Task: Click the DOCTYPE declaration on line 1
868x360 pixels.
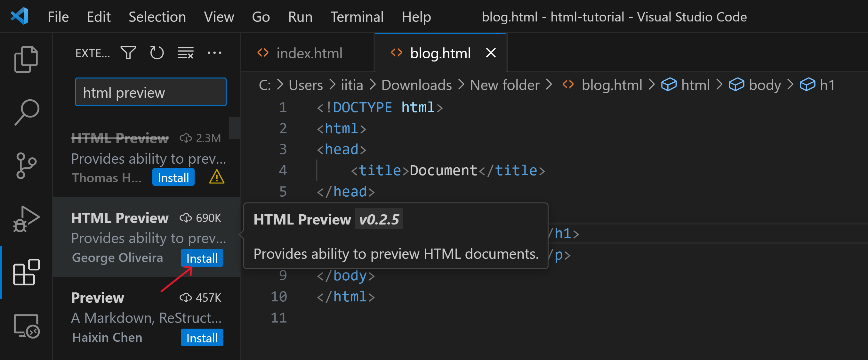Action: pyautogui.click(x=380, y=108)
